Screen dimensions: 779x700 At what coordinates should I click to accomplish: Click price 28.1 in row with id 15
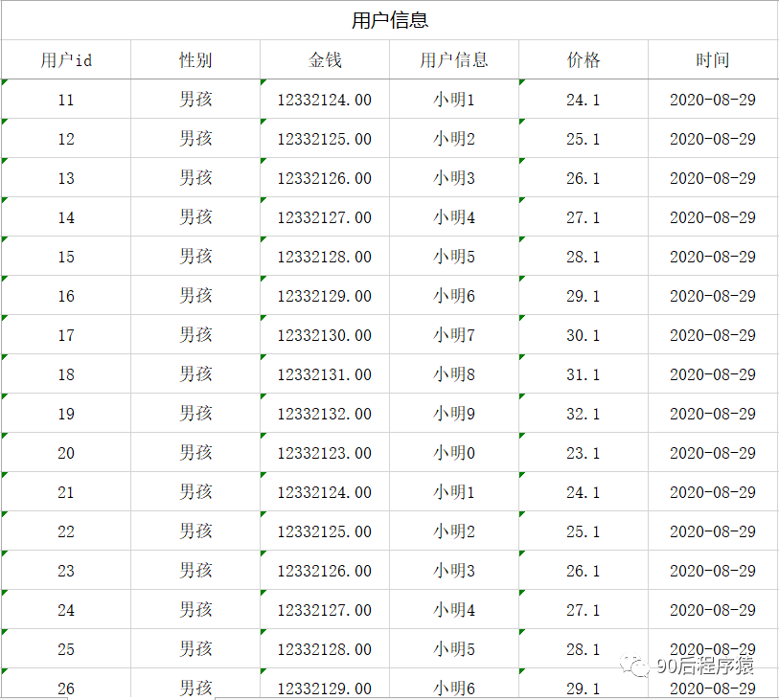coord(584,257)
